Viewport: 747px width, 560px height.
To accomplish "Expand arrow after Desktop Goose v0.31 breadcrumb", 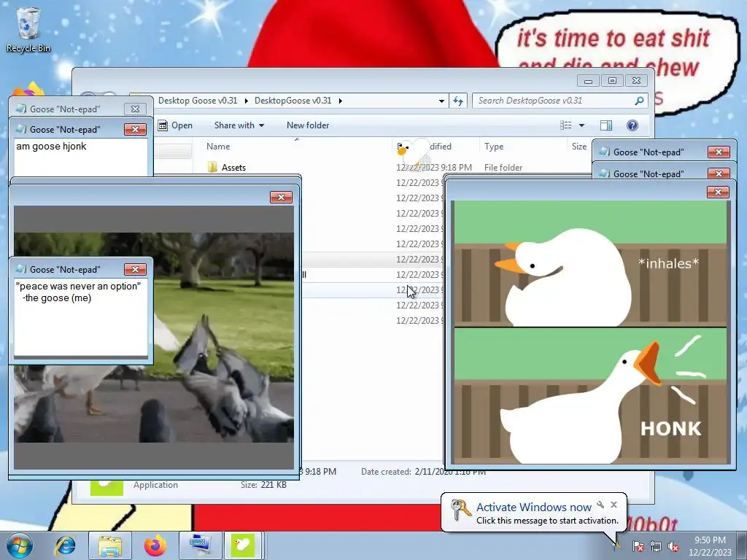I will [247, 101].
